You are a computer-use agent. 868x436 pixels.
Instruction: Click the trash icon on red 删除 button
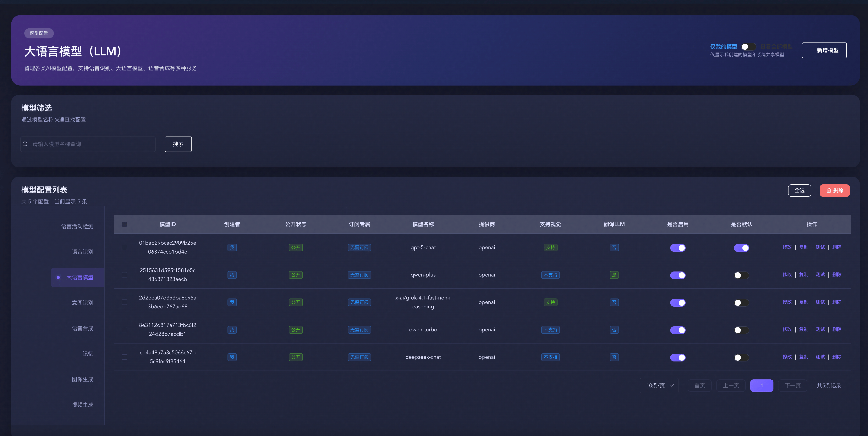point(829,191)
